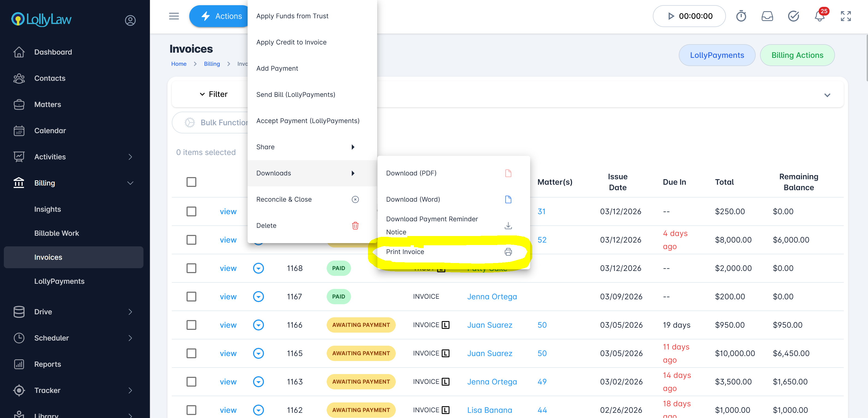Image resolution: width=868 pixels, height=418 pixels.
Task: Click the stopwatch timer icon in header
Action: tap(741, 16)
